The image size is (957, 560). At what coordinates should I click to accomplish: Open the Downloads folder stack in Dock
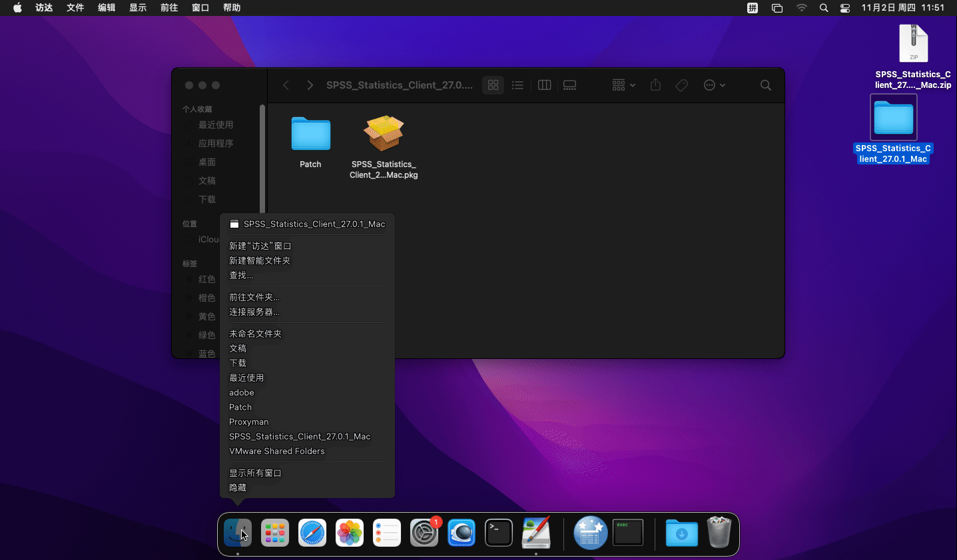(x=682, y=533)
